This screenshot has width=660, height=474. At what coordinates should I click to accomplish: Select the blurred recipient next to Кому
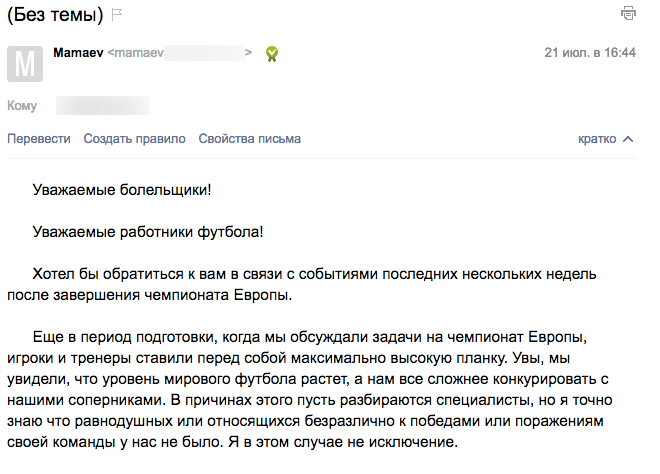(102, 105)
